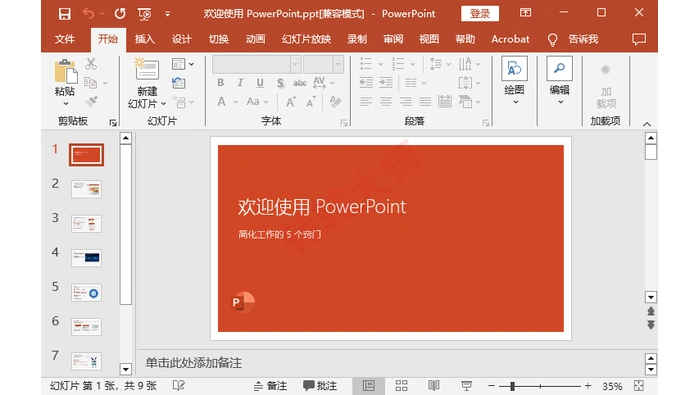Open the ribbon display options icon
This screenshot has width=700, height=395.
pyautogui.click(x=525, y=12)
